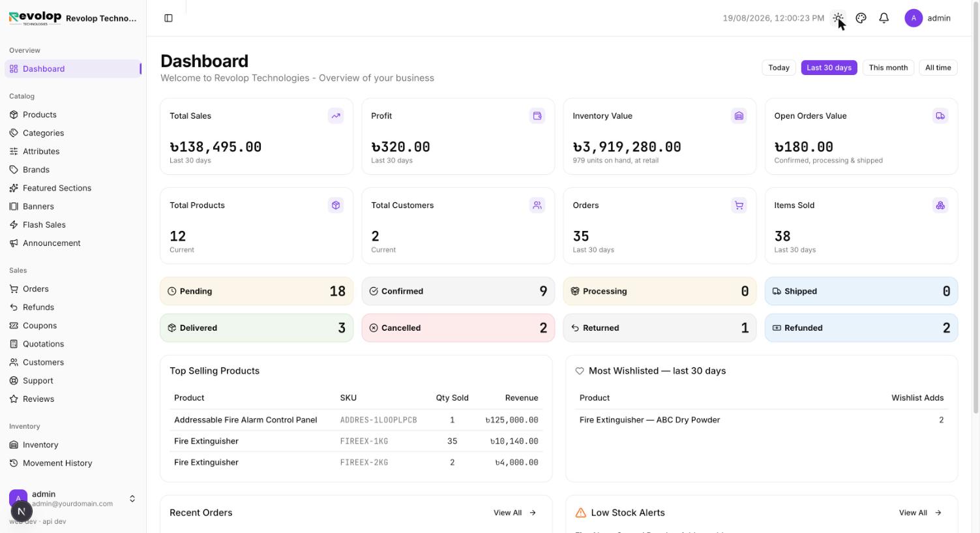Image resolution: width=980 pixels, height=533 pixels.
Task: Click the Total Customers people icon
Action: [537, 206]
